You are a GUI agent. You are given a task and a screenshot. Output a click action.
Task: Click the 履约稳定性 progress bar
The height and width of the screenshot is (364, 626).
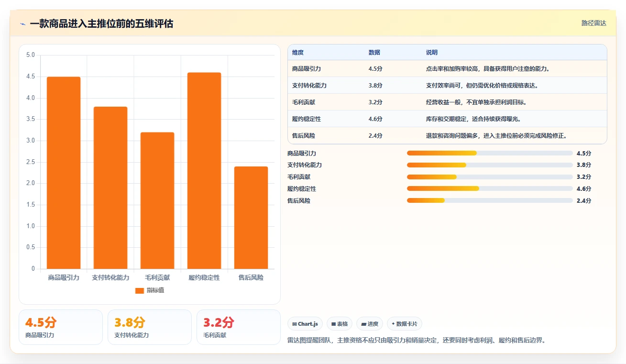(x=490, y=189)
